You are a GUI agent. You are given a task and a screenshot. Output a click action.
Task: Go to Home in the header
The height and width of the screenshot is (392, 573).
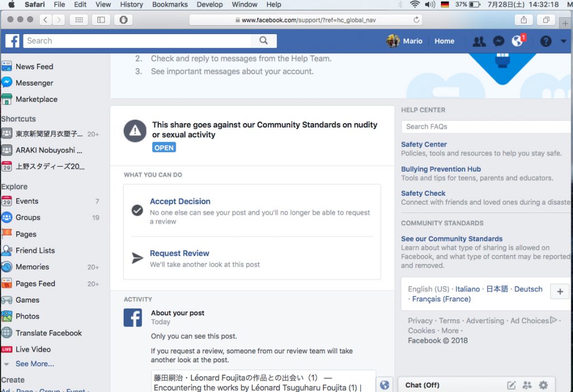point(444,41)
